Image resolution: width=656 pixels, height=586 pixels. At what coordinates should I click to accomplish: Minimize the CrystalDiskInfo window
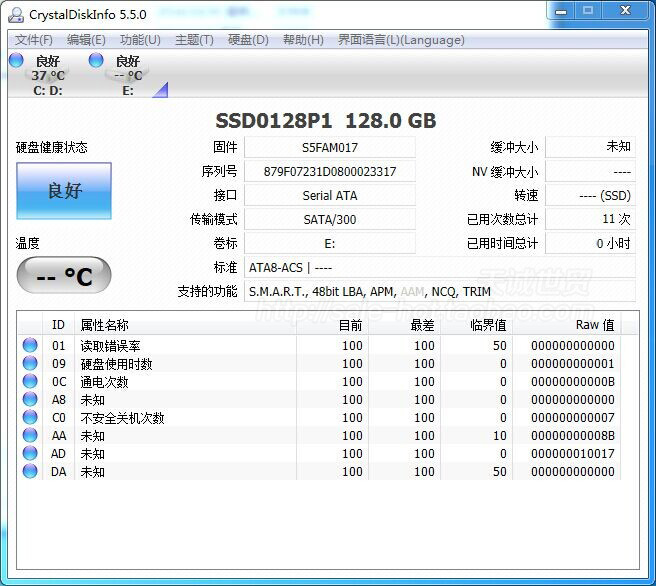tap(561, 11)
